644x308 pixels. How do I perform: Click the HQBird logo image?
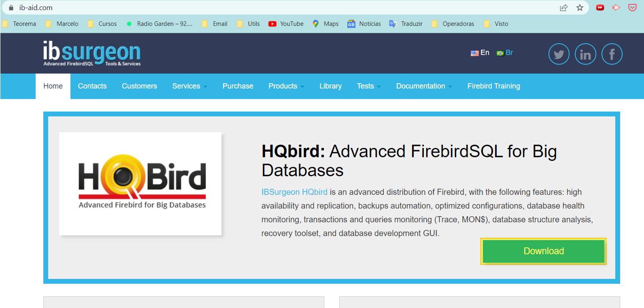pos(140,184)
